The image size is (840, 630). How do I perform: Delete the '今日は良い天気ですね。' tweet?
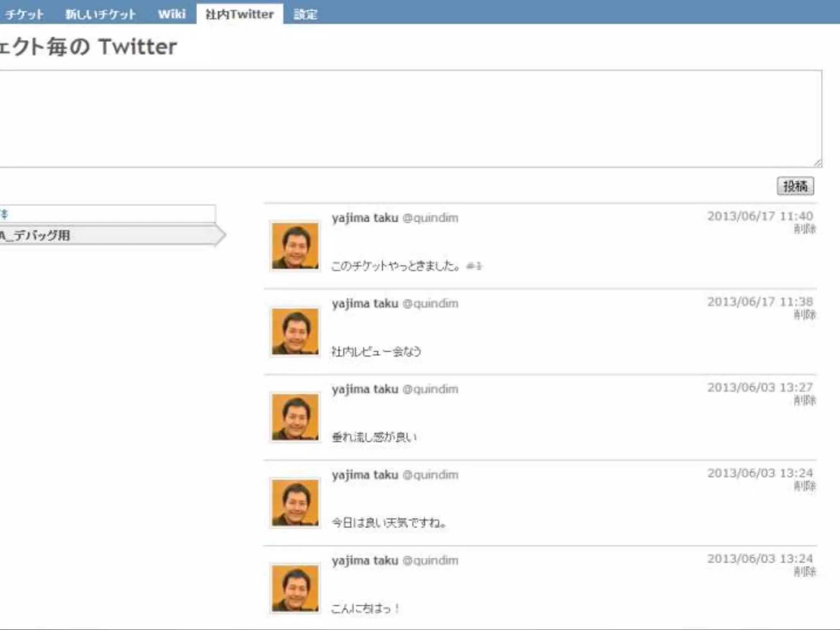pos(805,486)
